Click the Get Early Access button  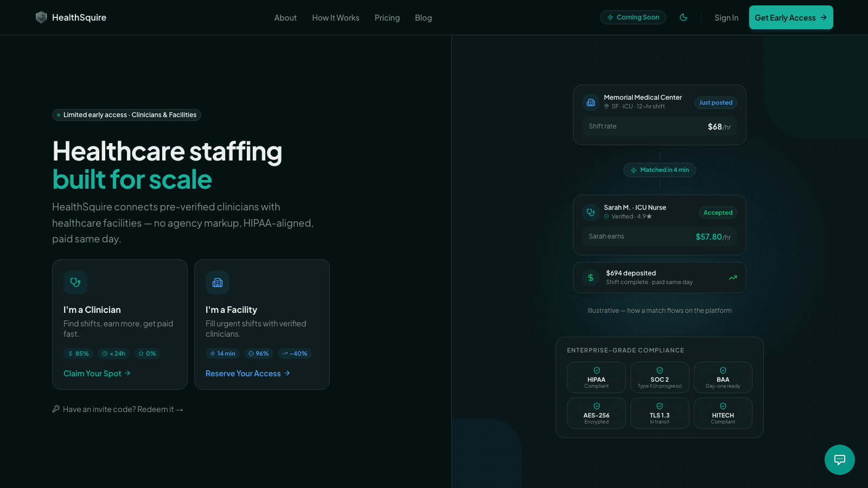click(x=791, y=17)
